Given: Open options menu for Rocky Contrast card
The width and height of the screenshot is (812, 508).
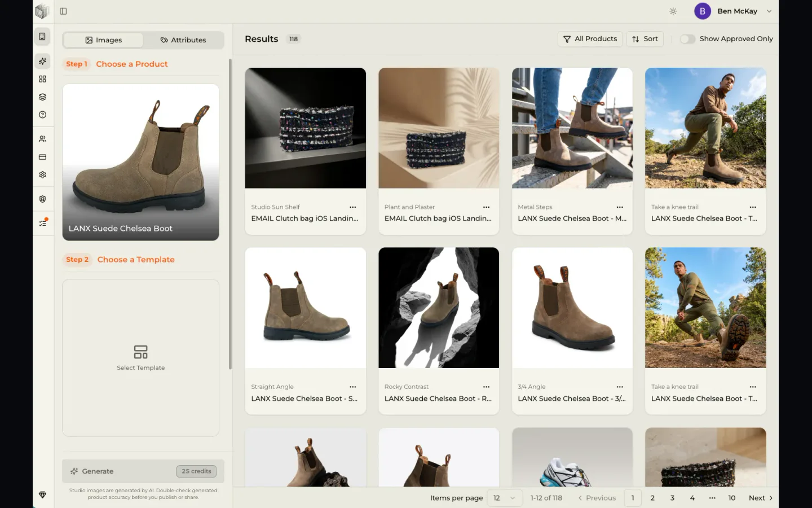Looking at the screenshot, I should click(x=486, y=387).
